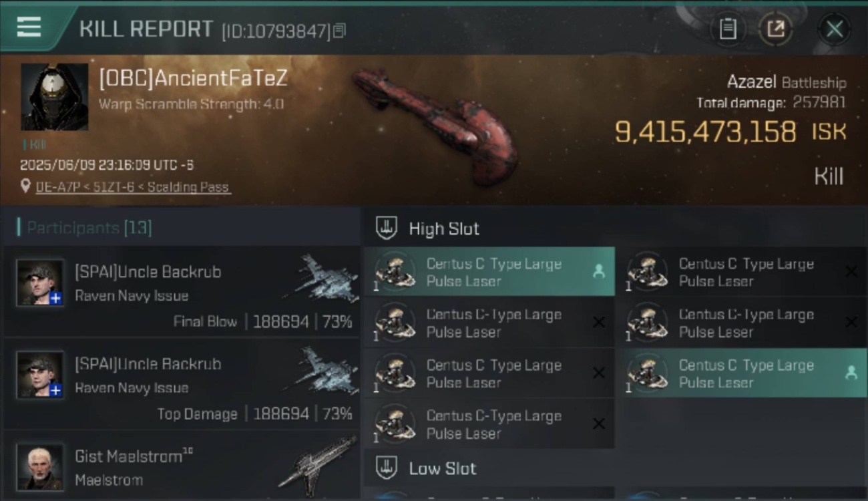
Task: Click Maelstrom ship icon in participants
Action: (x=318, y=464)
